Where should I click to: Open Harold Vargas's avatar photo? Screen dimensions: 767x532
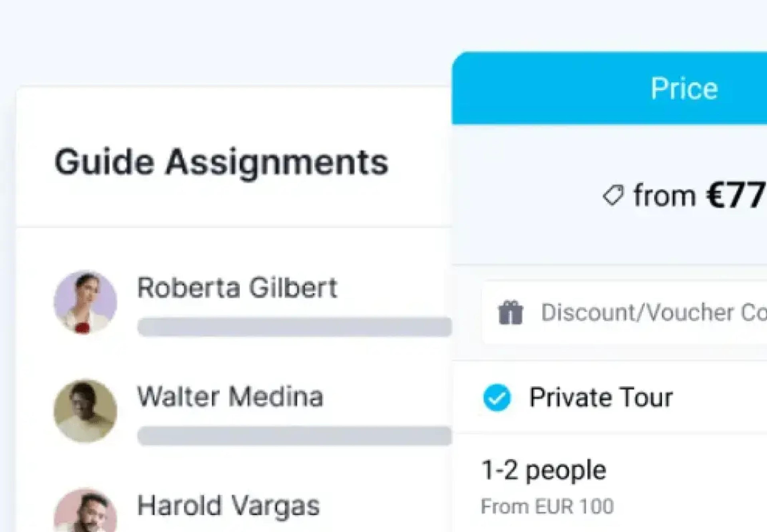click(x=85, y=510)
